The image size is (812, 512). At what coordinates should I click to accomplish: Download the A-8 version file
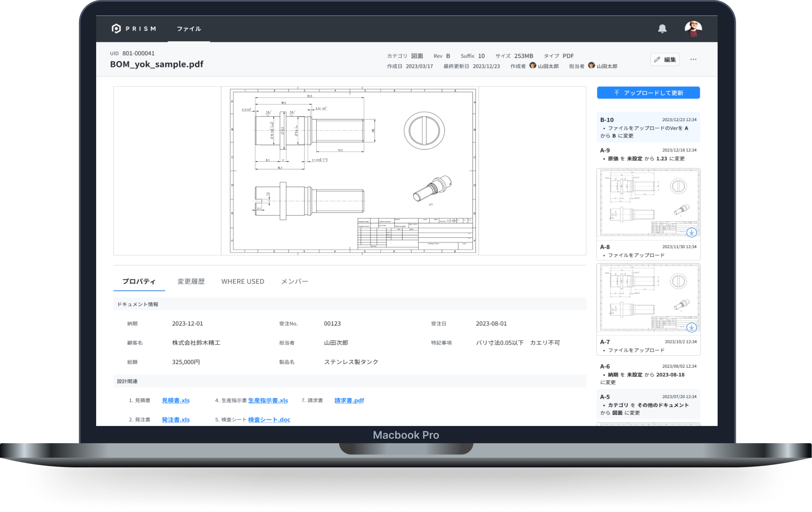[691, 232]
